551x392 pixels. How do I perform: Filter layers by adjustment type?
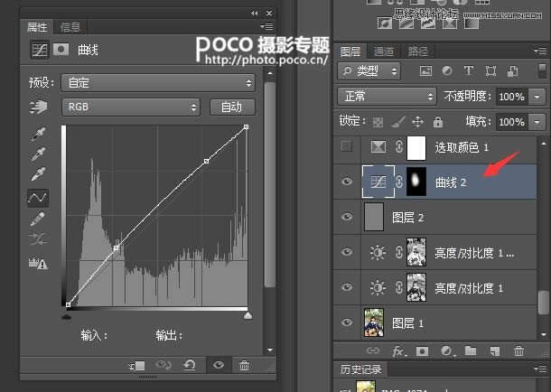[447, 70]
